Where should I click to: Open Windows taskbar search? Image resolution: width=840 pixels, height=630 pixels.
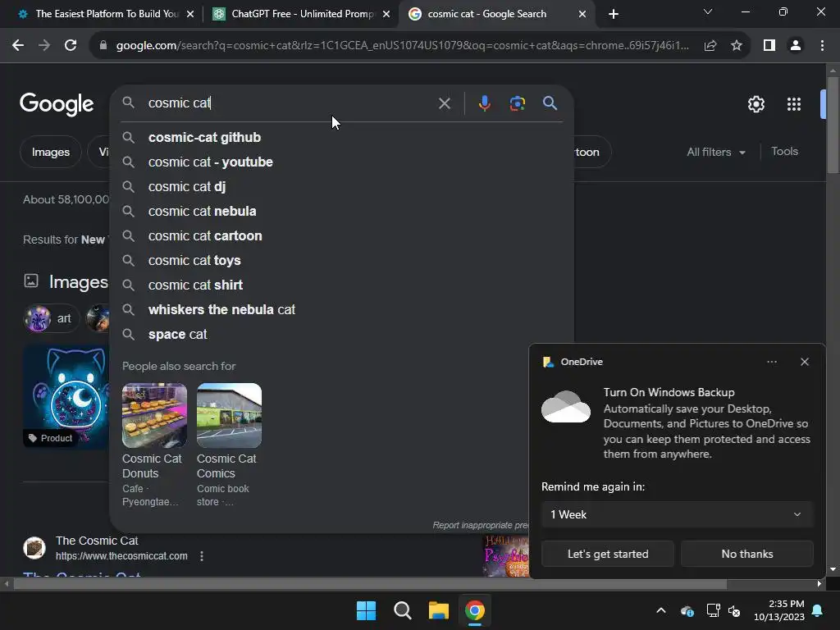pos(402,610)
